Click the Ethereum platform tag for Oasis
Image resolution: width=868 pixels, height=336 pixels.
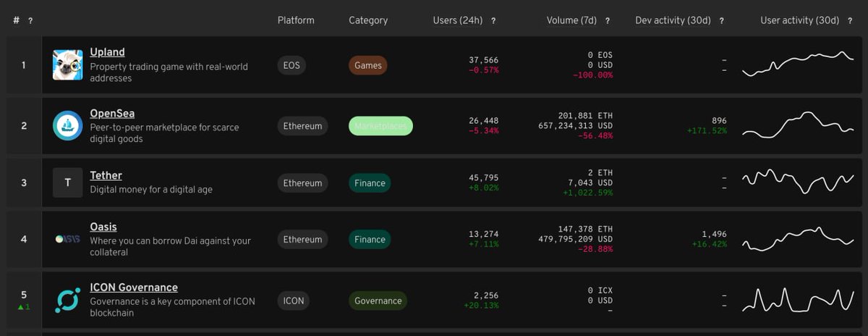[x=302, y=239]
